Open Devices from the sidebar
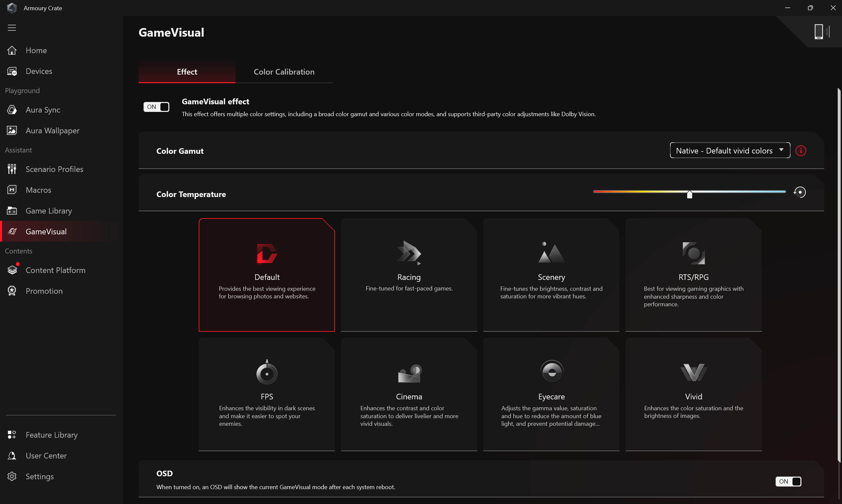 pos(39,71)
